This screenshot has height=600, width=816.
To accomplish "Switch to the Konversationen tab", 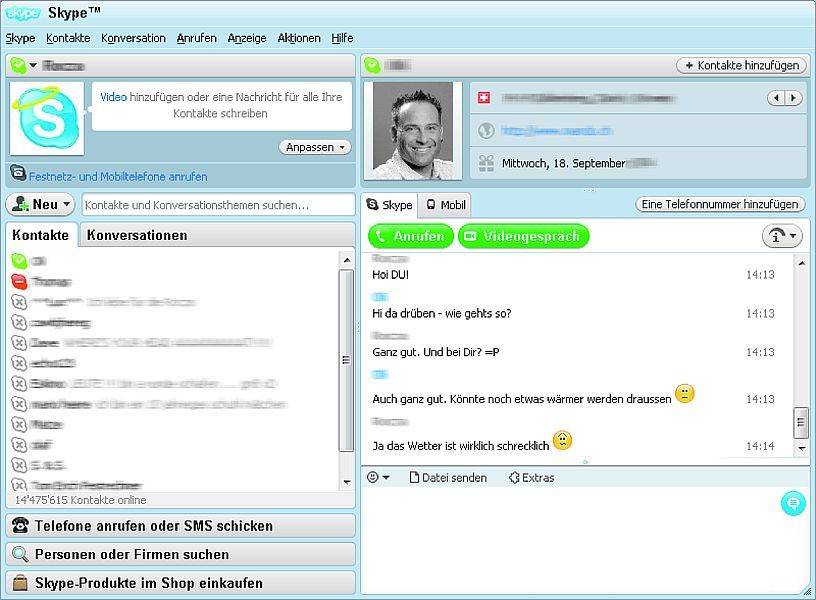I will [x=137, y=235].
